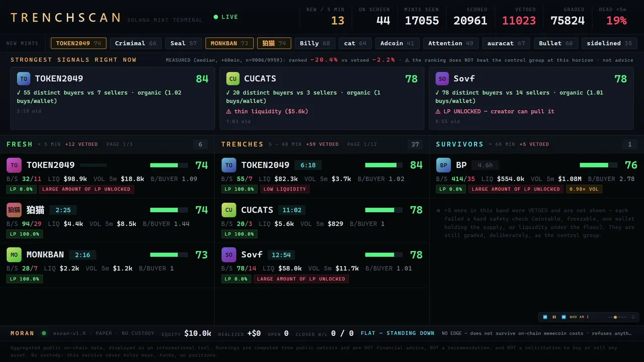Select cat 64 mint chip

[x=356, y=43]
